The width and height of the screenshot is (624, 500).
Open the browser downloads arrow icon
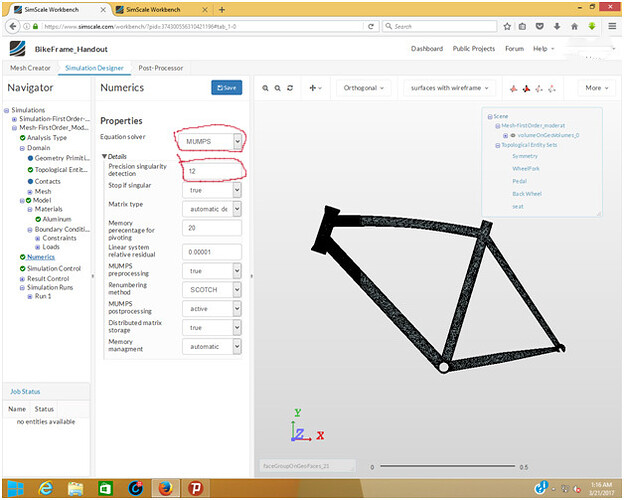[x=557, y=26]
